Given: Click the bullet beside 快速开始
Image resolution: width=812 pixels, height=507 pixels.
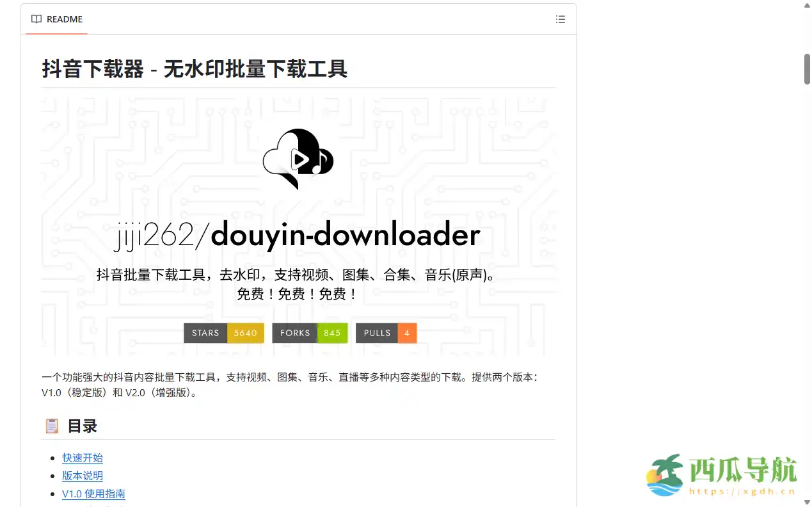Looking at the screenshot, I should pos(53,457).
